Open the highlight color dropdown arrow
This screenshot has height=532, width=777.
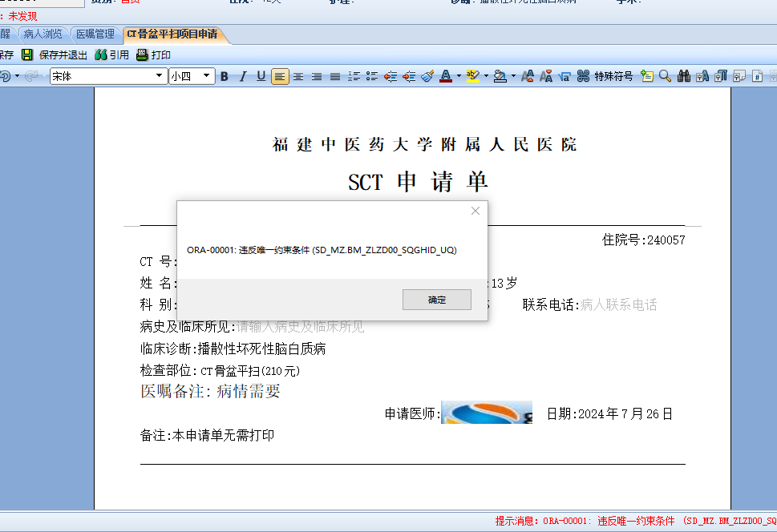click(x=486, y=76)
